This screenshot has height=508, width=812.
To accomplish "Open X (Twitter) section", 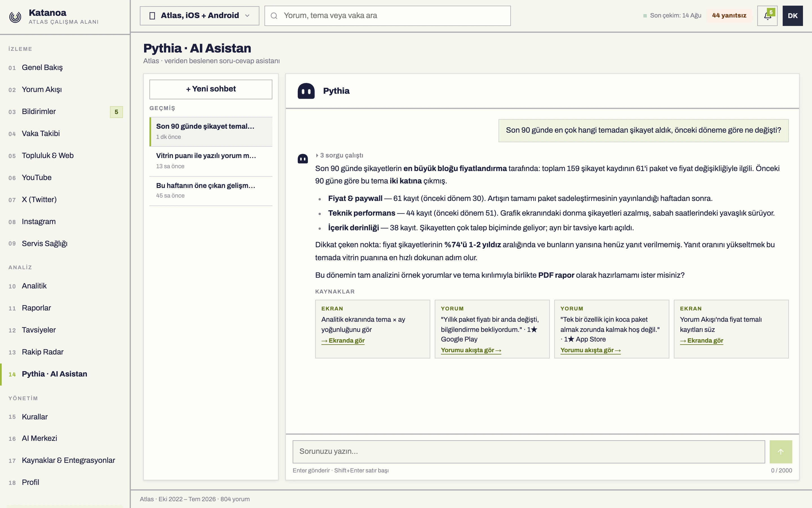I will click(x=65, y=200).
